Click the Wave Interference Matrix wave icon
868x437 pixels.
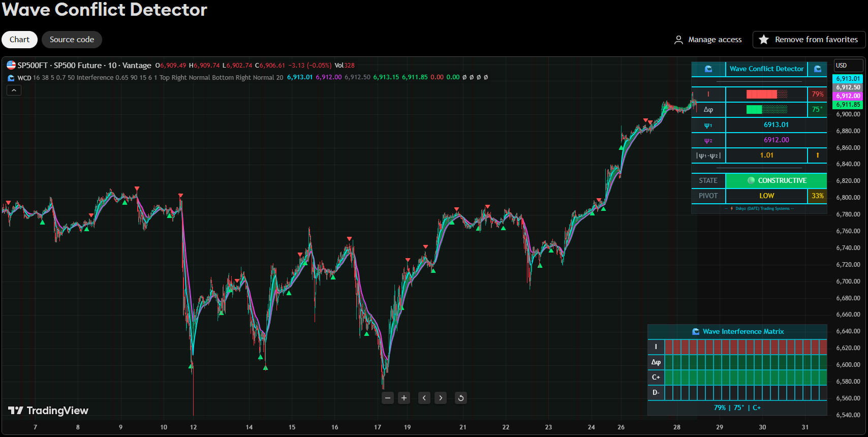tap(696, 331)
